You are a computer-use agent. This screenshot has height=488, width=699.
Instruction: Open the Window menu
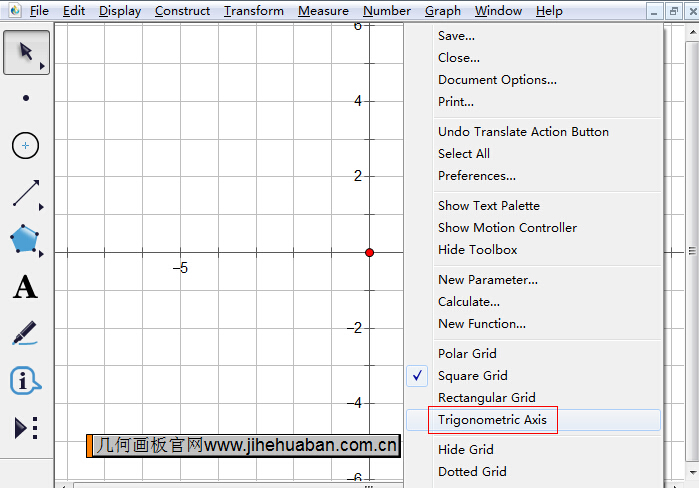pyautogui.click(x=498, y=10)
